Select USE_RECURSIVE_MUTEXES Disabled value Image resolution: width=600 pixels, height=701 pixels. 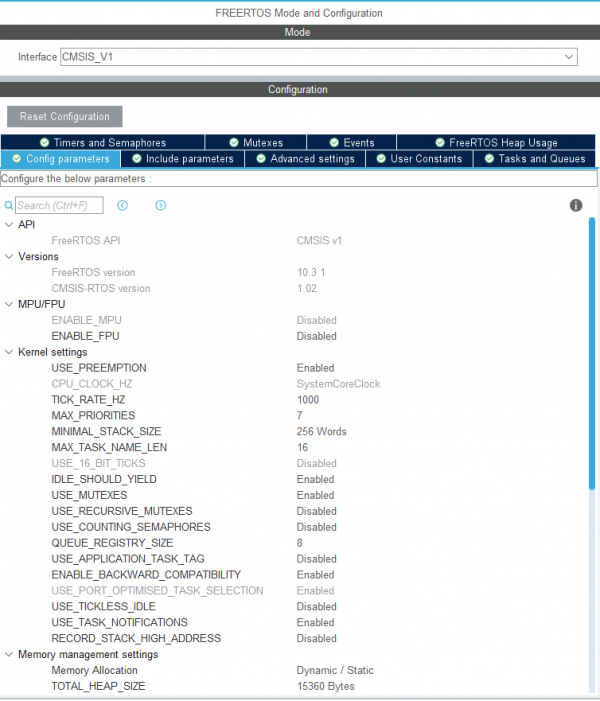pyautogui.click(x=317, y=511)
